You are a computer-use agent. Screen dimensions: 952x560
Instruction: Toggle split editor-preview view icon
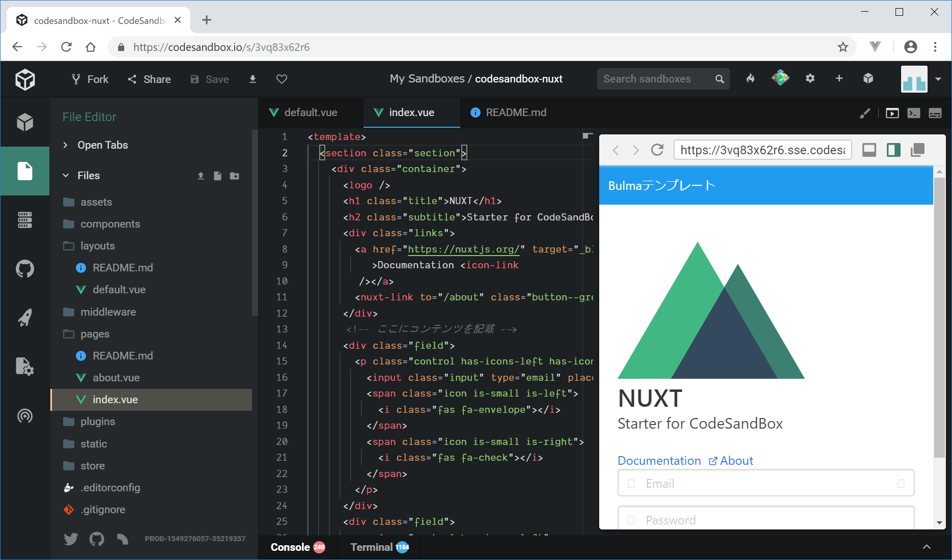pyautogui.click(x=893, y=150)
